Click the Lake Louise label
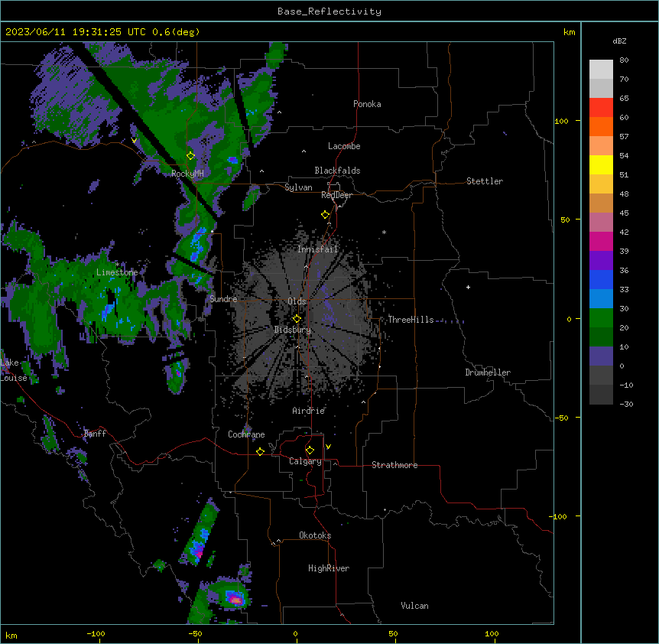This screenshot has width=659, height=644. pos(14,370)
